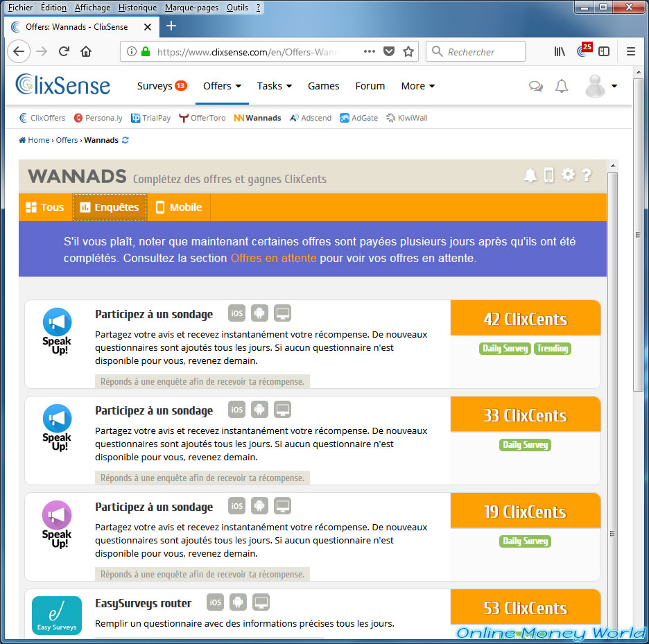Image resolution: width=649 pixels, height=644 pixels.
Task: Open Wannads help question mark
Action: coord(586,175)
